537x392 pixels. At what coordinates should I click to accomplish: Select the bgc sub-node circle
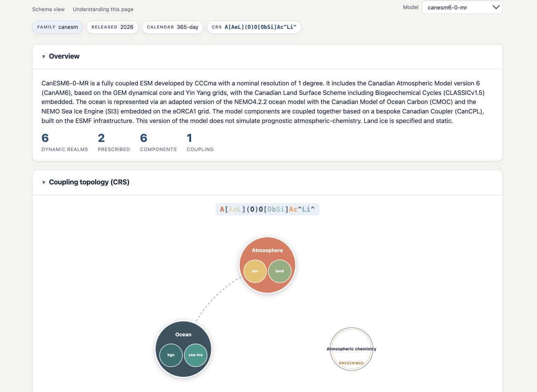click(171, 355)
